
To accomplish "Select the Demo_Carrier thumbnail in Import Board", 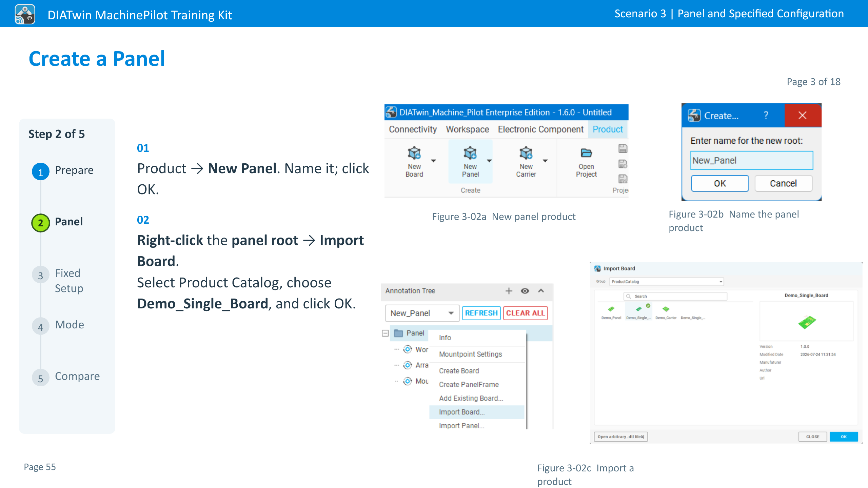I will (x=666, y=309).
